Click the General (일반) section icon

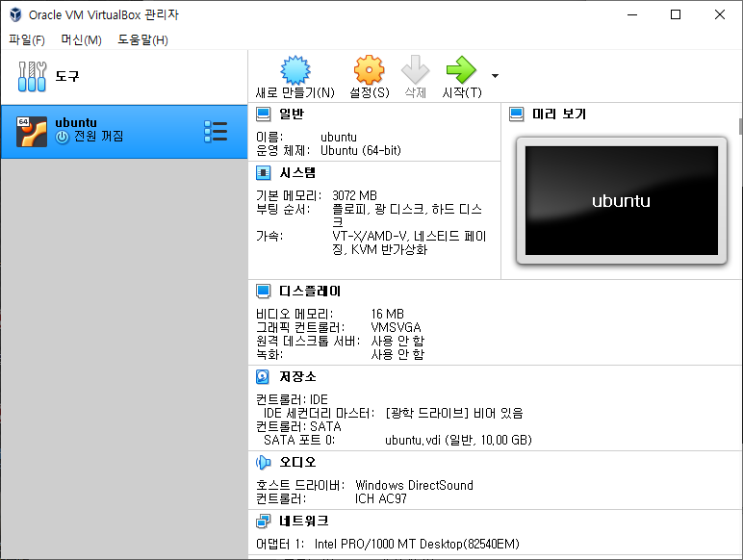[264, 115]
